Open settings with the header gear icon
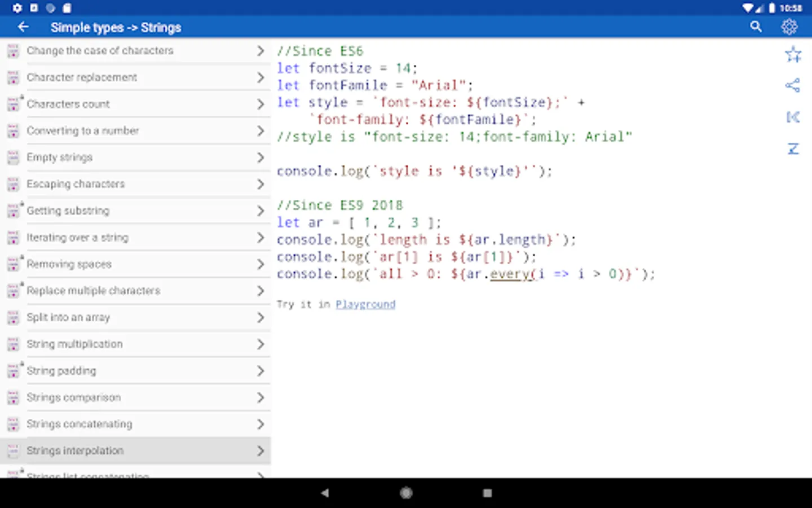 (x=789, y=27)
